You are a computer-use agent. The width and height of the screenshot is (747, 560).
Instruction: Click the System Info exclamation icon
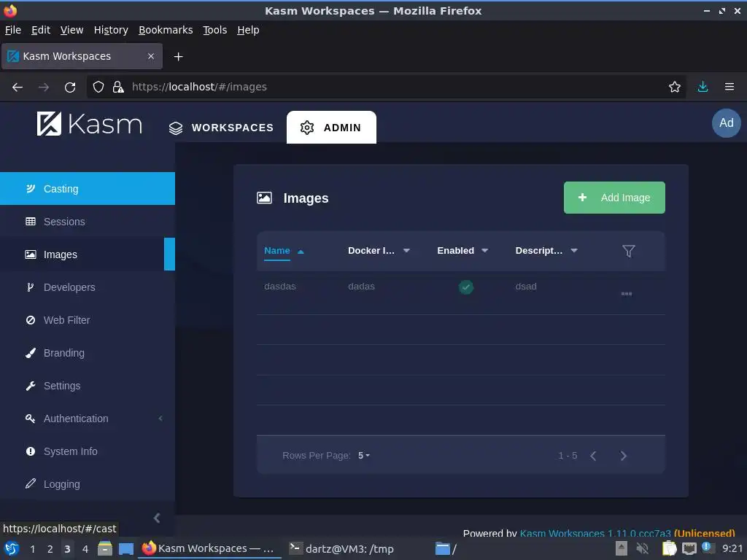31,451
